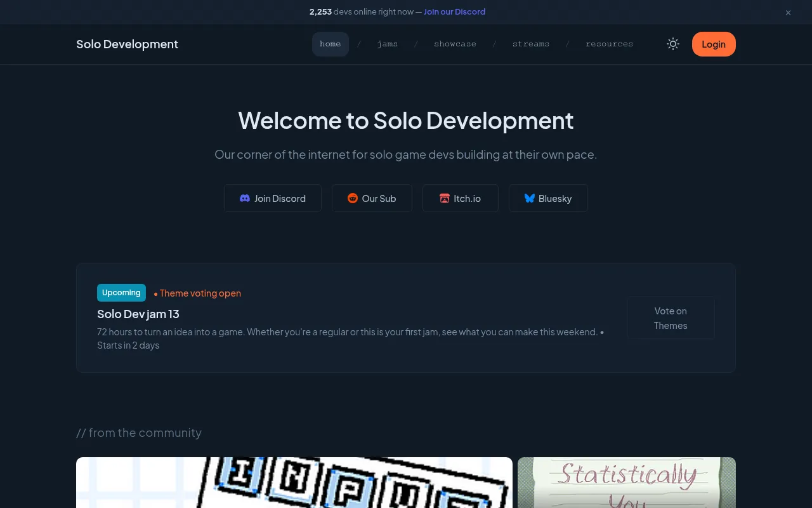Open the showcase section
Viewport: 812px width, 508px height.
[455, 44]
